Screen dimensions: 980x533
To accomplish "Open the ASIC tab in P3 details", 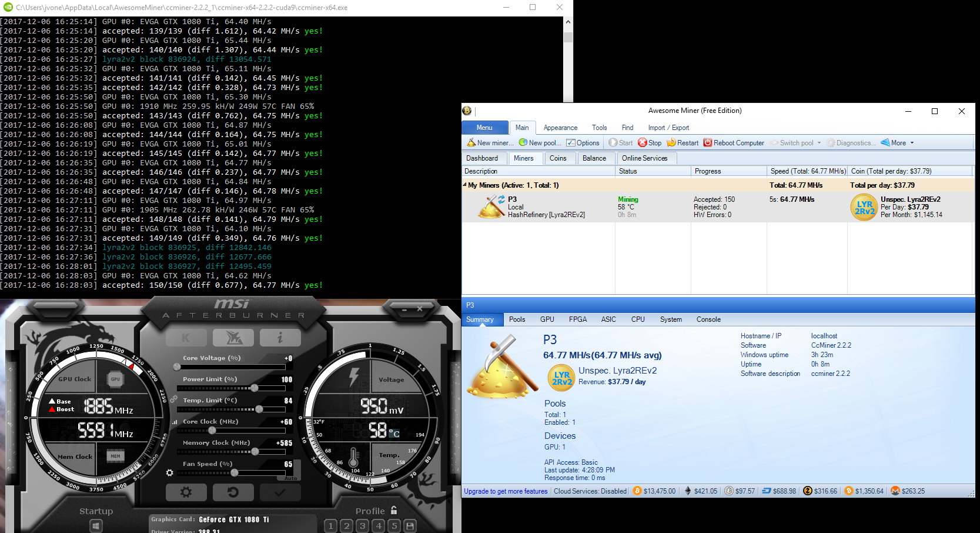I will coord(608,319).
